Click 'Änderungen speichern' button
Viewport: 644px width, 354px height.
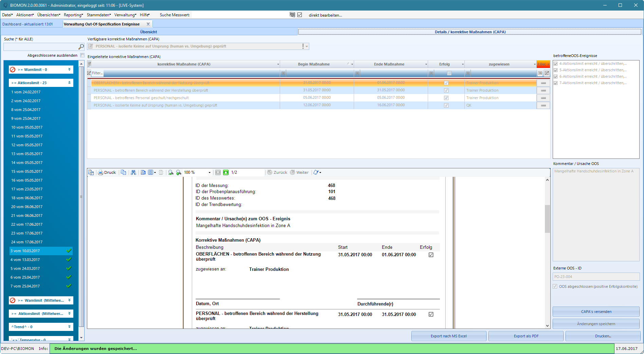(x=596, y=324)
